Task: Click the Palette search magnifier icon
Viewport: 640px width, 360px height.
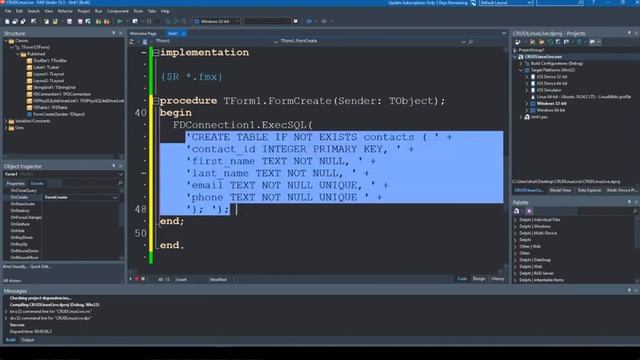Action: click(635, 211)
